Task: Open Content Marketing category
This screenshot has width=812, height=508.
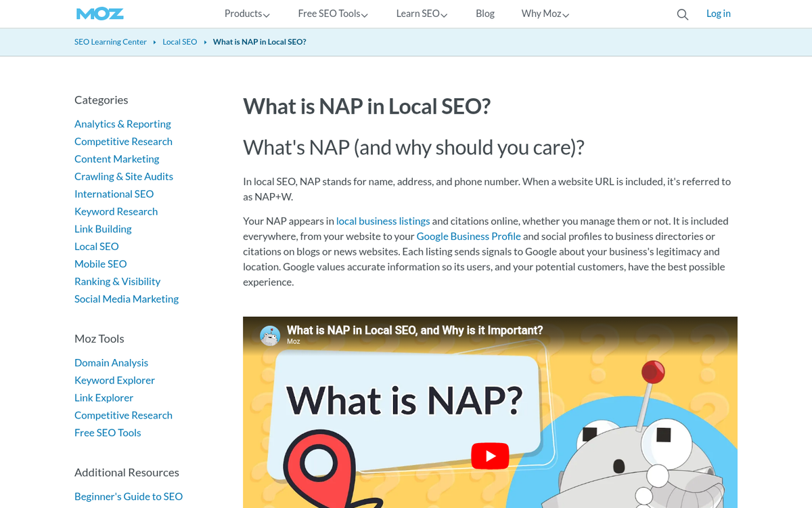Action: [117, 159]
